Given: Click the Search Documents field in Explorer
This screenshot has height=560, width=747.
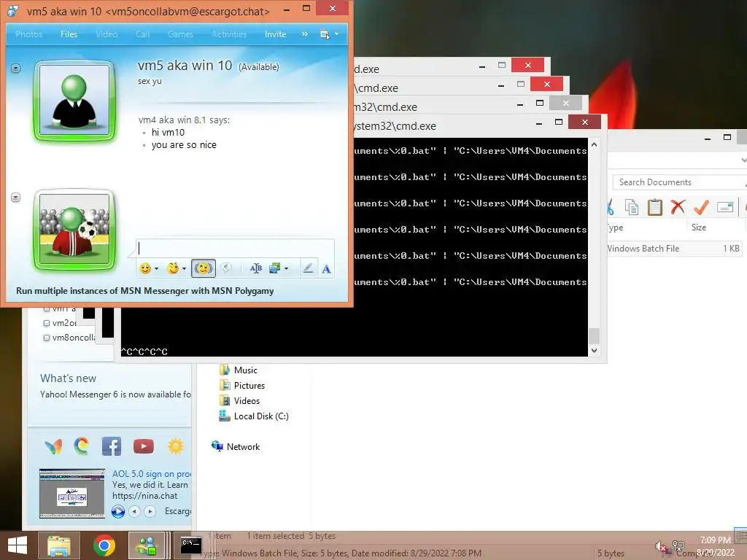Looking at the screenshot, I should 679,182.
